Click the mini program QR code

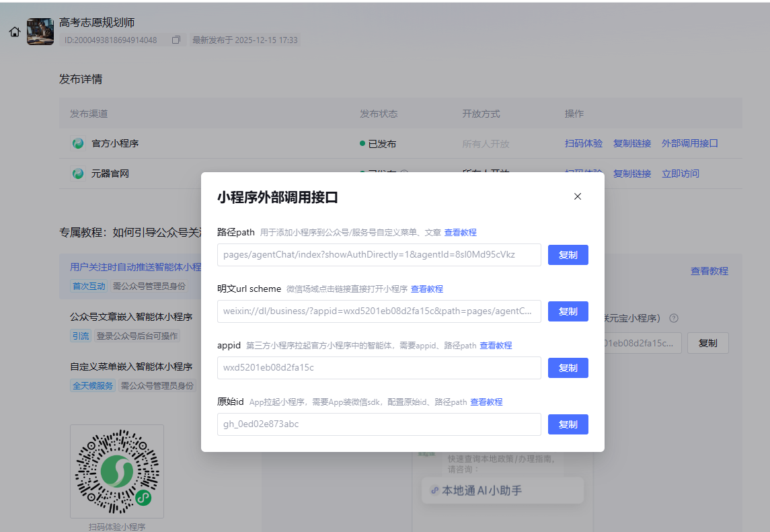click(117, 471)
